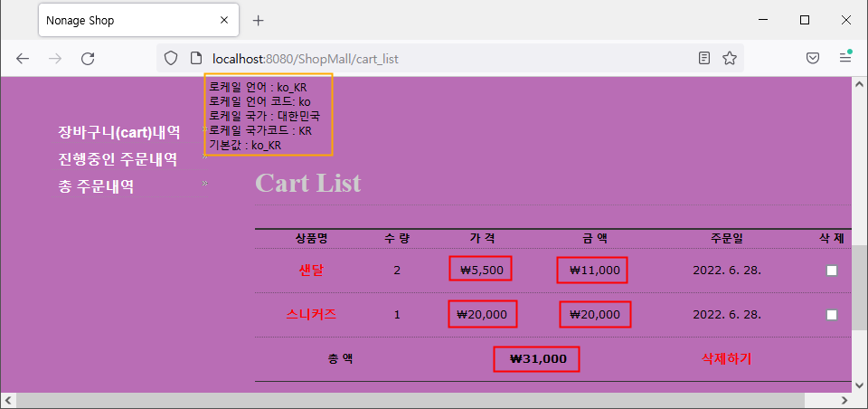868x409 pixels.
Task: Open the browser hamburger menu
Action: click(845, 58)
